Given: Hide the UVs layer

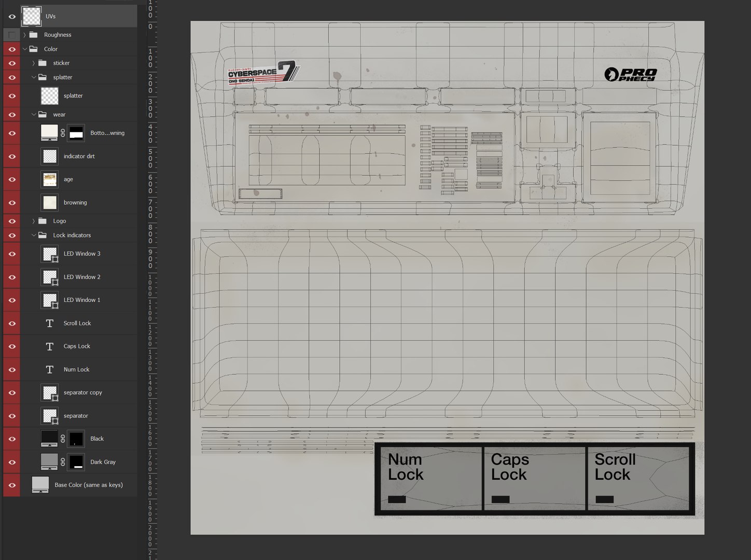Looking at the screenshot, I should [x=12, y=17].
